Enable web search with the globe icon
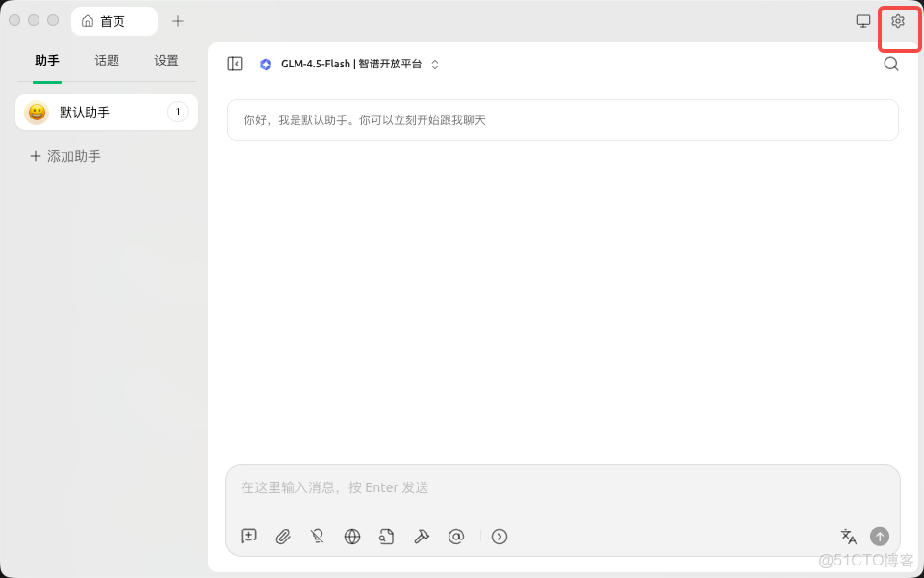Viewport: 924px width, 578px height. click(x=352, y=537)
